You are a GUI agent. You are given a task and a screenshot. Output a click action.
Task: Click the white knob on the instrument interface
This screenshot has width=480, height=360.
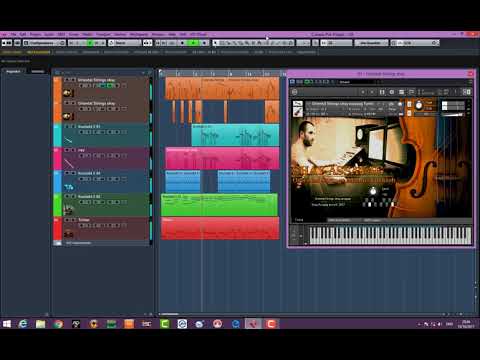coord(373,191)
